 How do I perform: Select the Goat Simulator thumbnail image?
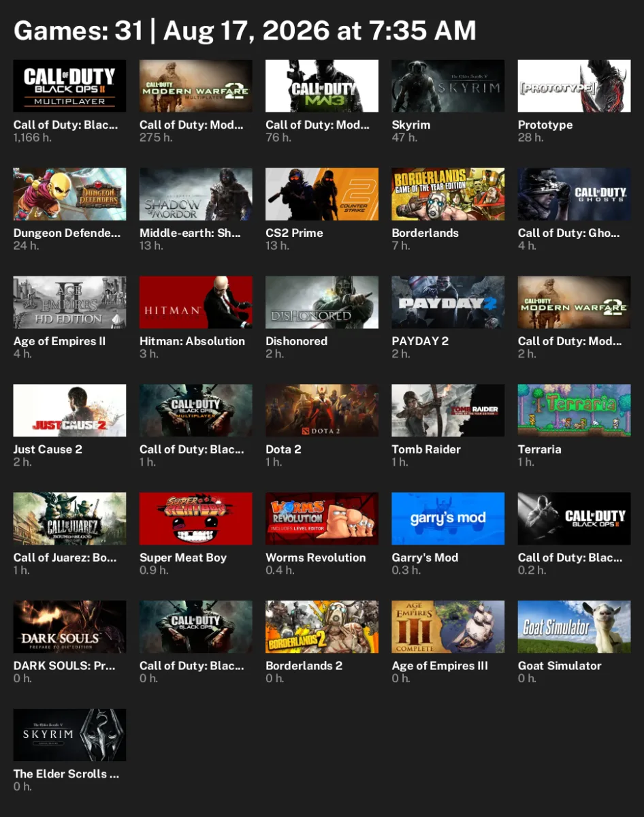click(574, 627)
